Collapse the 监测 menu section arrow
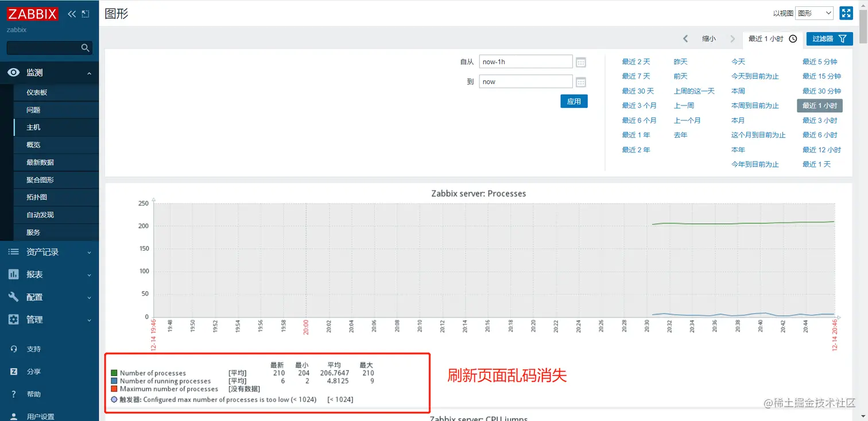868x421 pixels. click(x=89, y=73)
